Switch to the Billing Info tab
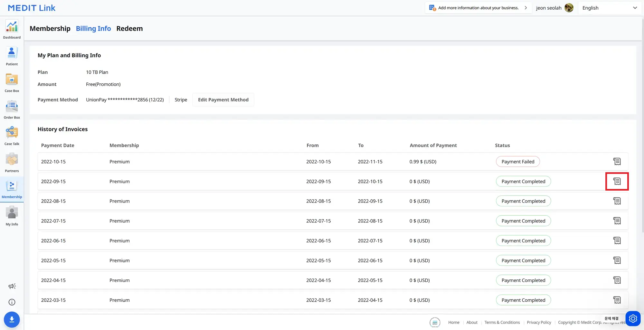 tap(93, 28)
